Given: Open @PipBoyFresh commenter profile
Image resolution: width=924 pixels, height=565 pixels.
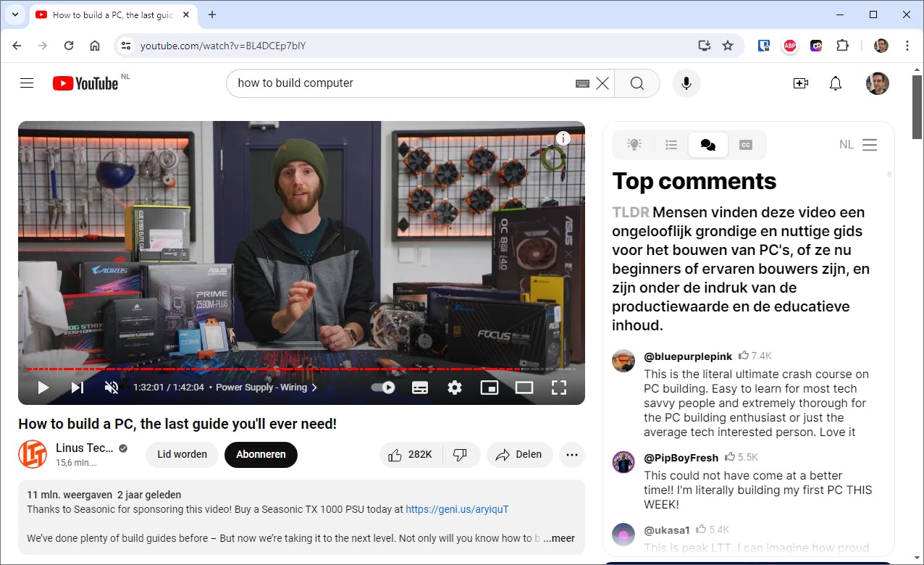Looking at the screenshot, I should coord(681,458).
